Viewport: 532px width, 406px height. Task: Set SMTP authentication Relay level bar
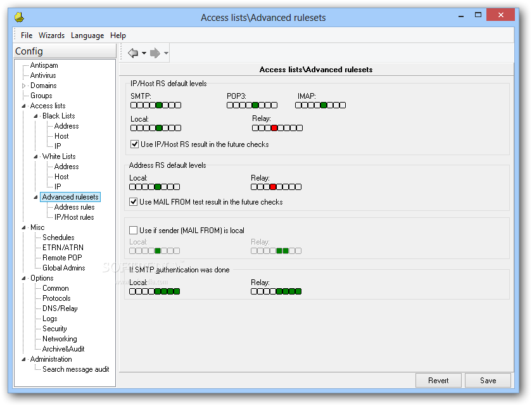(276, 291)
